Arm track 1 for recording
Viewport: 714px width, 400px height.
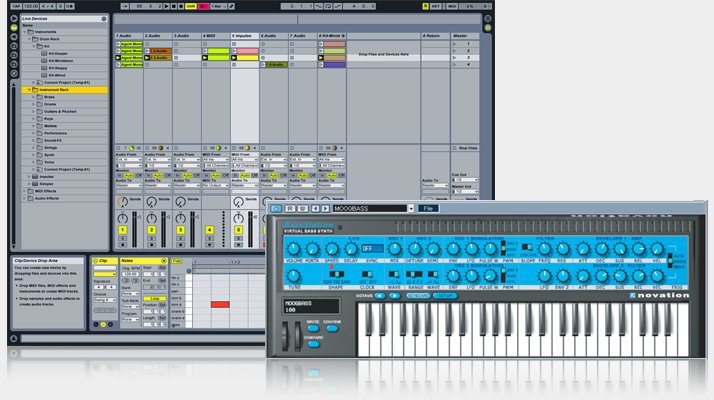click(x=122, y=245)
